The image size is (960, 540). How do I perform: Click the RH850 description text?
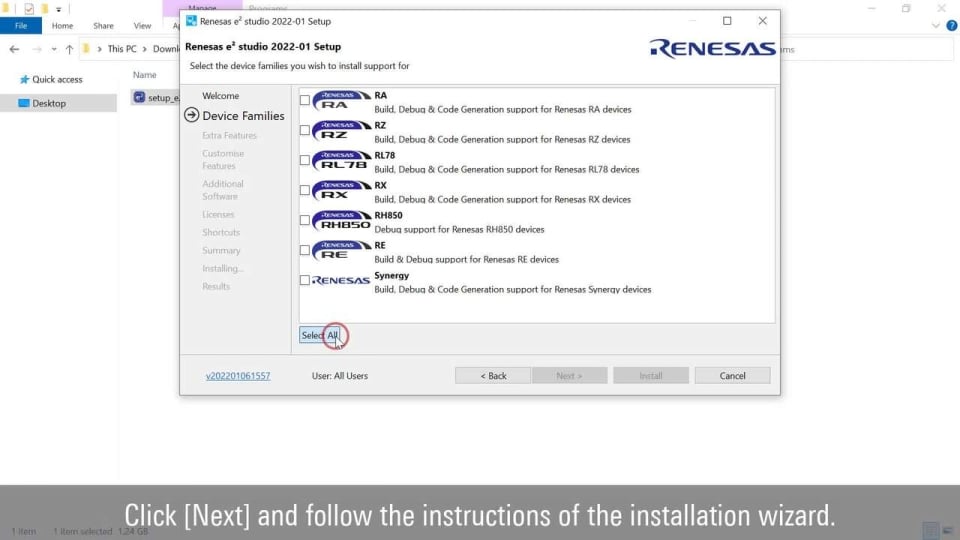tap(459, 230)
